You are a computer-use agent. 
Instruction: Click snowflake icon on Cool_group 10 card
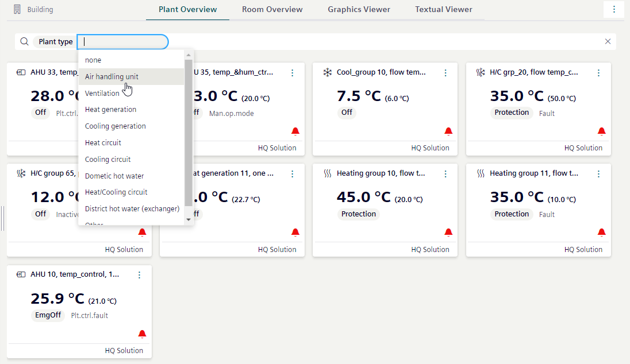pyautogui.click(x=327, y=73)
